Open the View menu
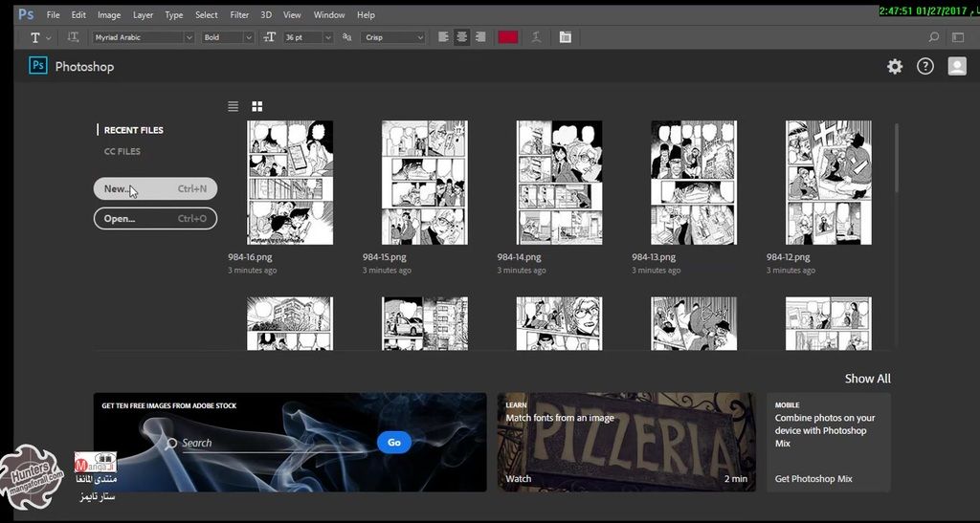 (x=292, y=15)
